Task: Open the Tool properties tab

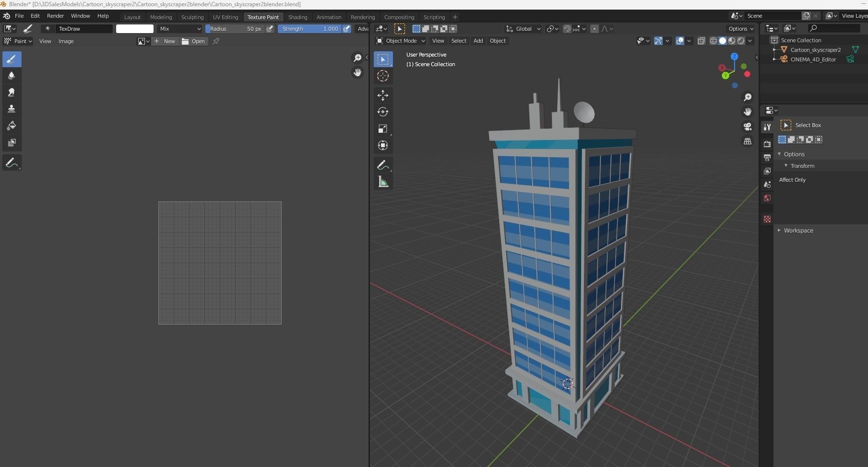Action: click(767, 127)
